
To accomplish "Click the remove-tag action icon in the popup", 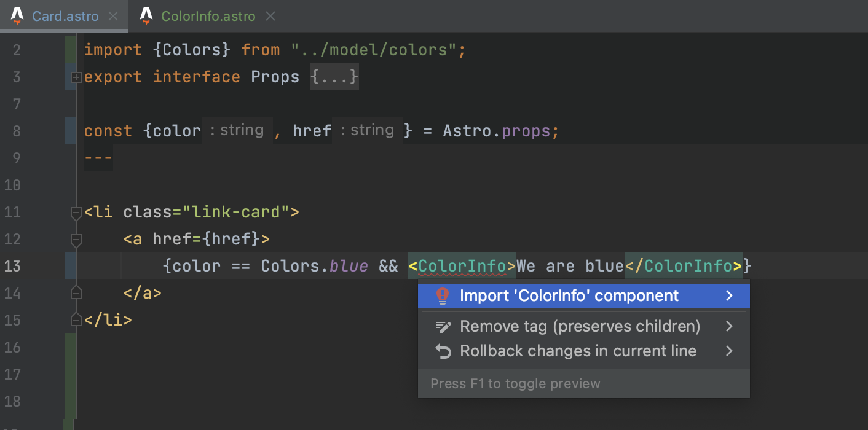I will point(443,326).
